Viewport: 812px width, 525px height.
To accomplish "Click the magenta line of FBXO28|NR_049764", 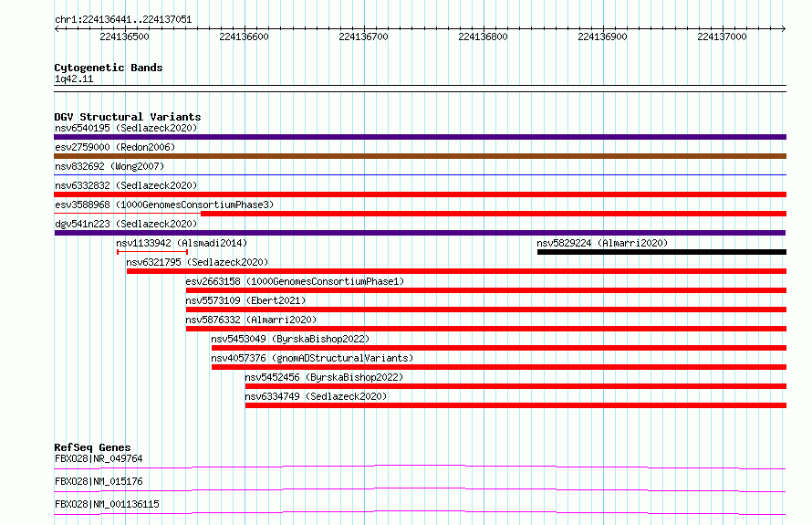I will [420, 467].
